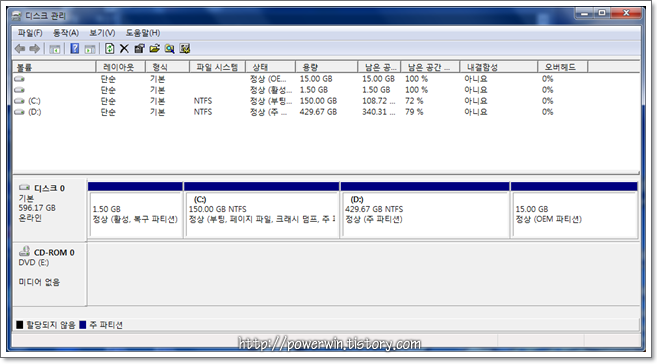Open the 도움말(H) menu
The height and width of the screenshot is (364, 658).
tap(143, 33)
